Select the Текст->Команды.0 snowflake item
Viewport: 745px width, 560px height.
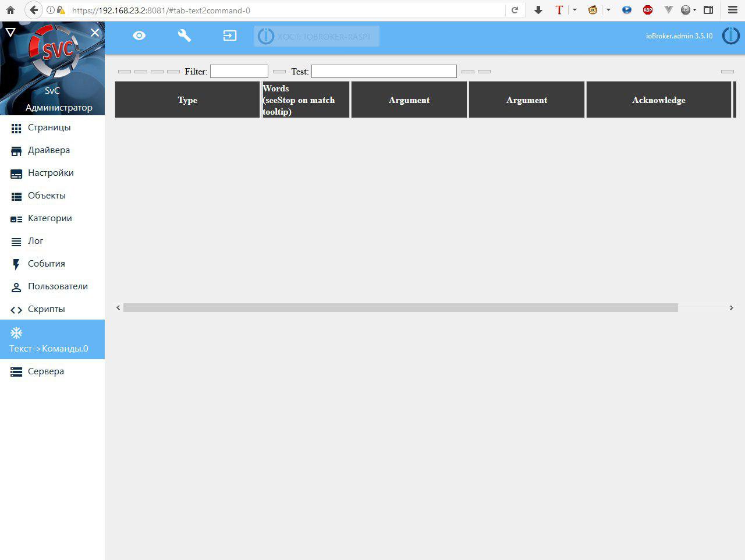coord(52,339)
